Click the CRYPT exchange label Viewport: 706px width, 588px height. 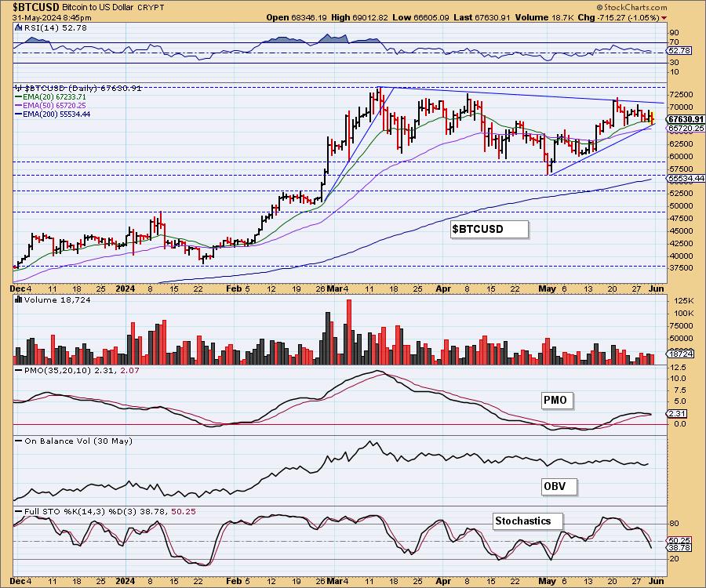[151, 8]
